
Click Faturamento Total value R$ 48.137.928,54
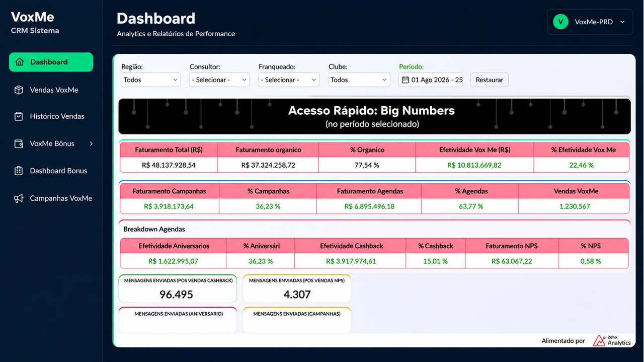pos(169,165)
